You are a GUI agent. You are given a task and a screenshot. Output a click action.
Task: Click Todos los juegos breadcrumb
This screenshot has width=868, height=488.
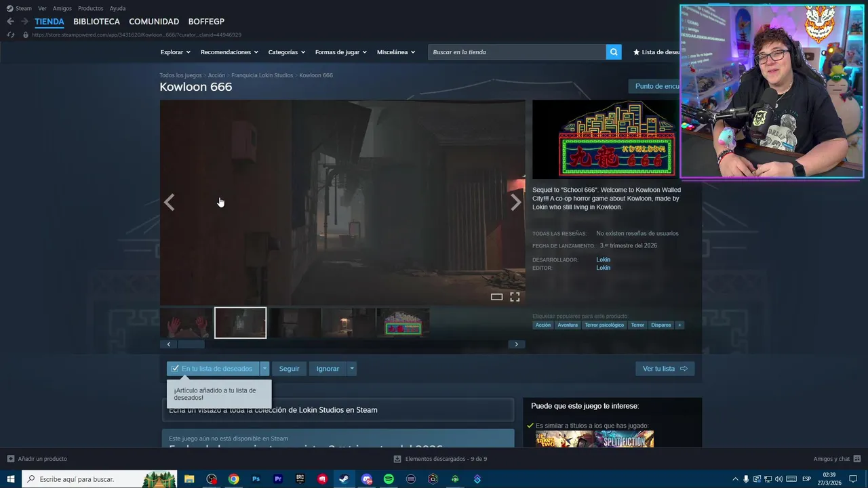pyautogui.click(x=180, y=75)
